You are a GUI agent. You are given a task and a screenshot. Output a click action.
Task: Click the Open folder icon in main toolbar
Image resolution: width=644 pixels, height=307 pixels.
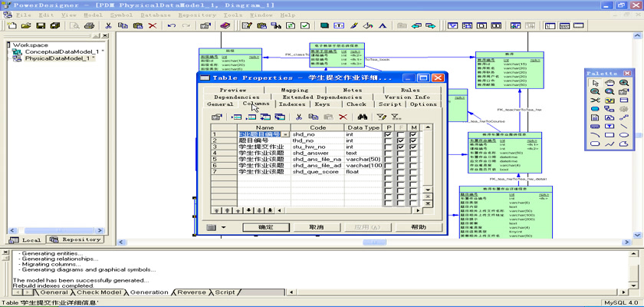point(26,25)
